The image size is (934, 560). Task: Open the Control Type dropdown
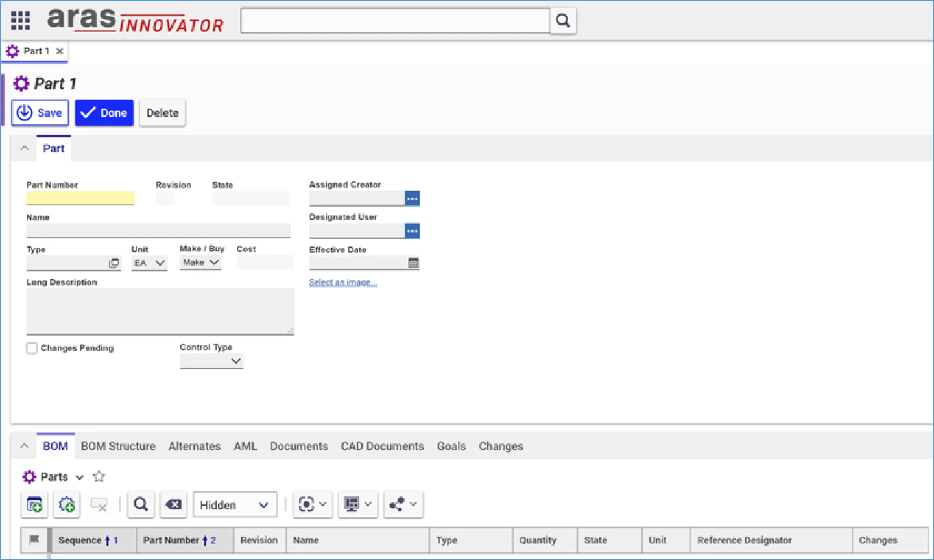(x=211, y=361)
